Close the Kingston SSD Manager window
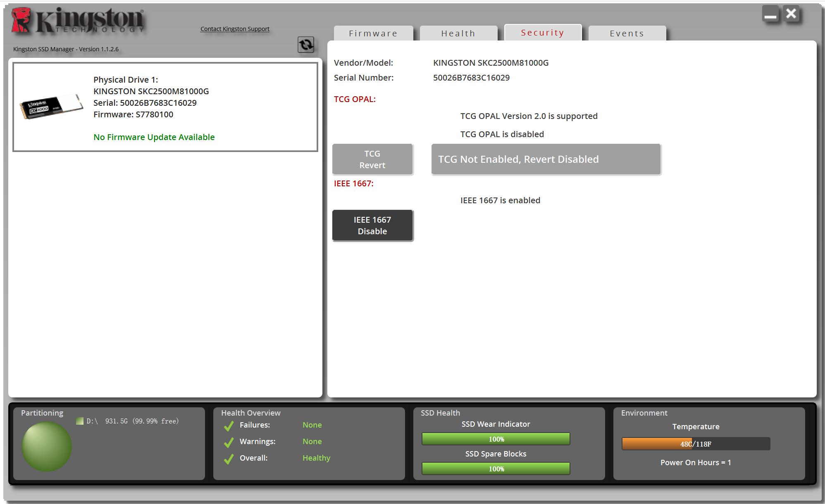The image size is (825, 504). [791, 14]
